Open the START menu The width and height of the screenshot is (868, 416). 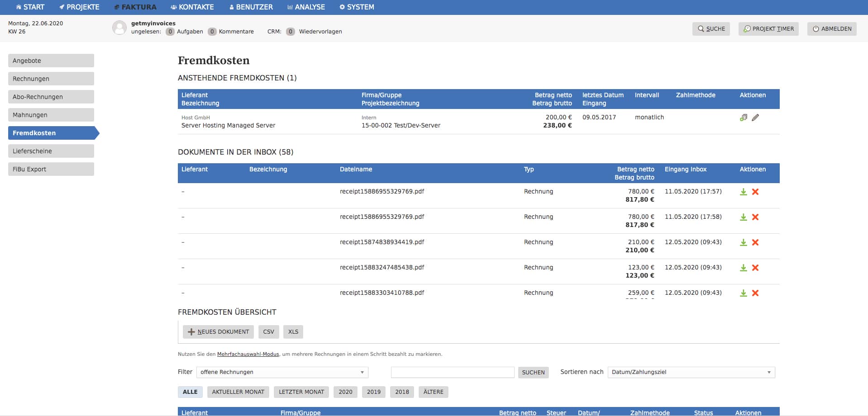click(x=30, y=7)
